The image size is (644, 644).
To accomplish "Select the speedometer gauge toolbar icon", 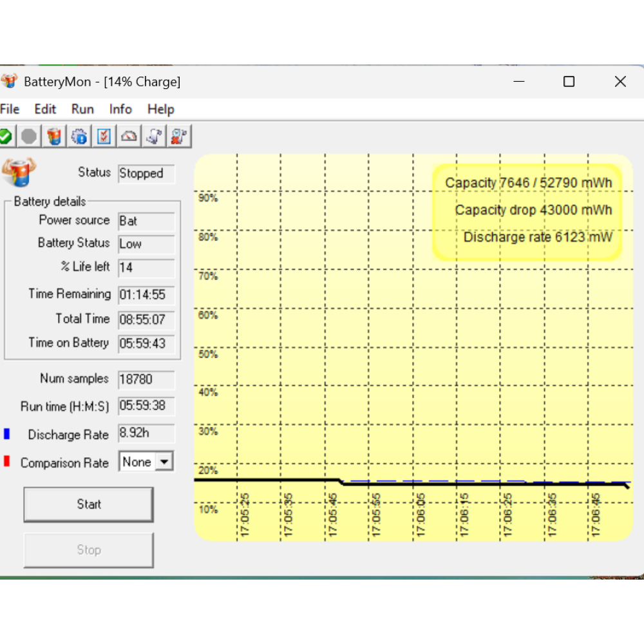I will coord(129,137).
